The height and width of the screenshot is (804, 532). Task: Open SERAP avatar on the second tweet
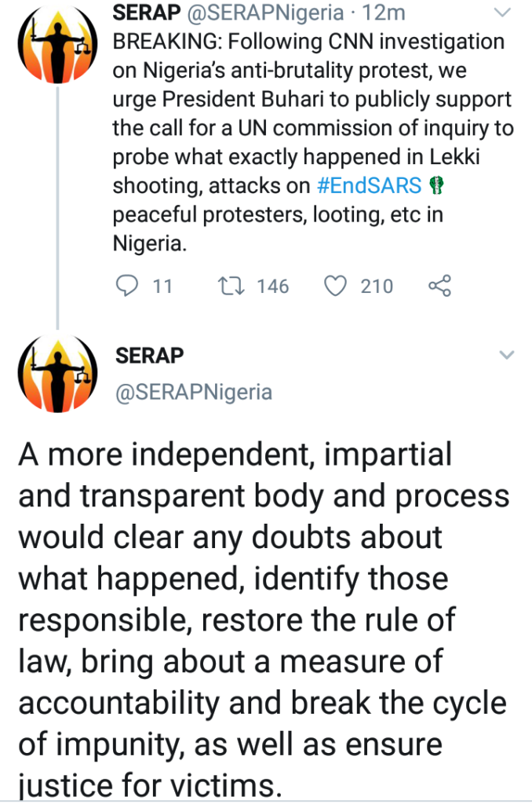tap(57, 373)
